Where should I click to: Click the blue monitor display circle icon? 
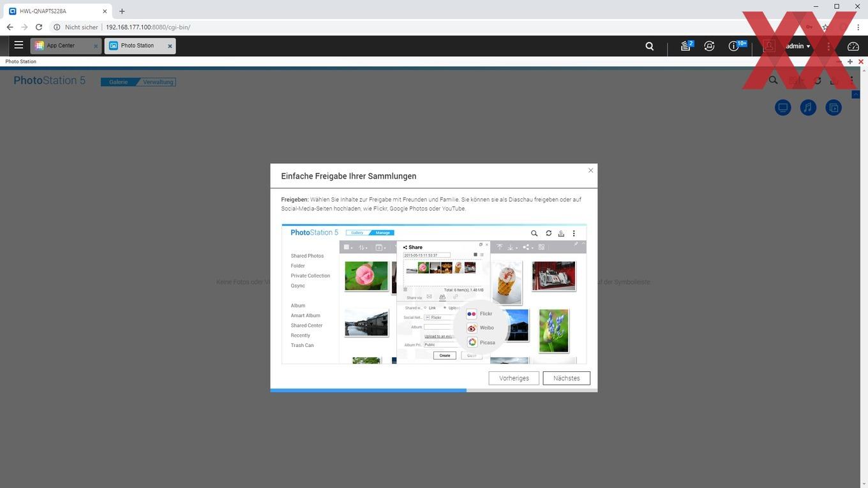point(783,108)
